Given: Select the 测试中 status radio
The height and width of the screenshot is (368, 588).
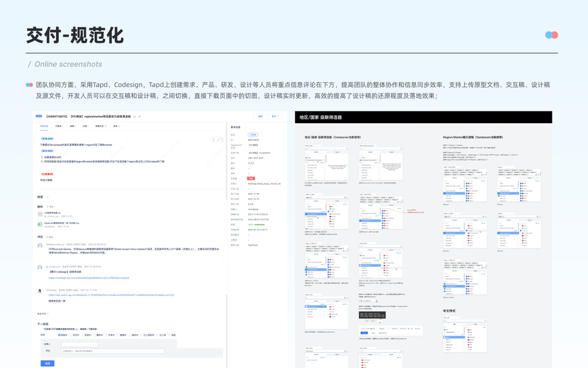Looking at the screenshot, I should [130, 335].
